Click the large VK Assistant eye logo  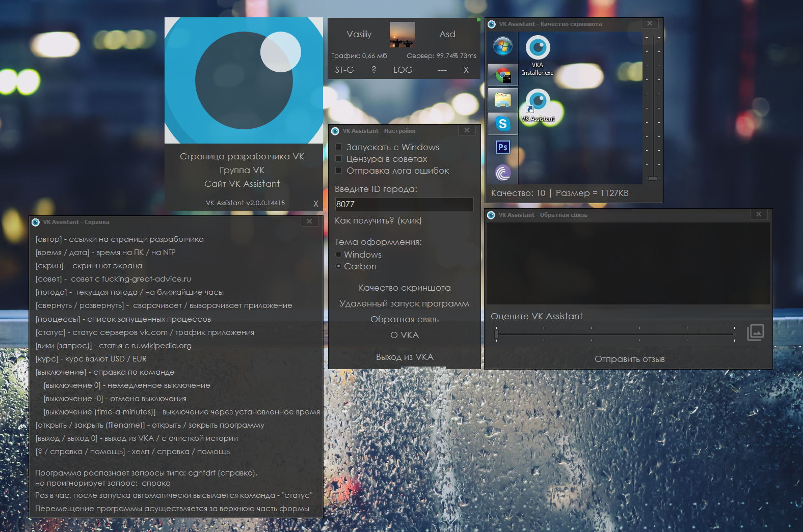(x=244, y=80)
